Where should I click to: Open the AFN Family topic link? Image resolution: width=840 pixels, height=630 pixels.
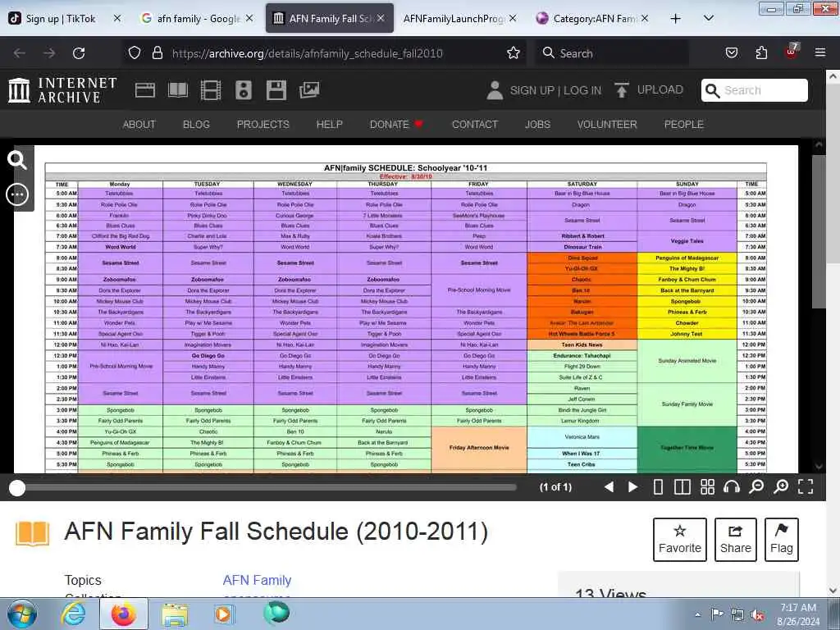[x=257, y=580]
